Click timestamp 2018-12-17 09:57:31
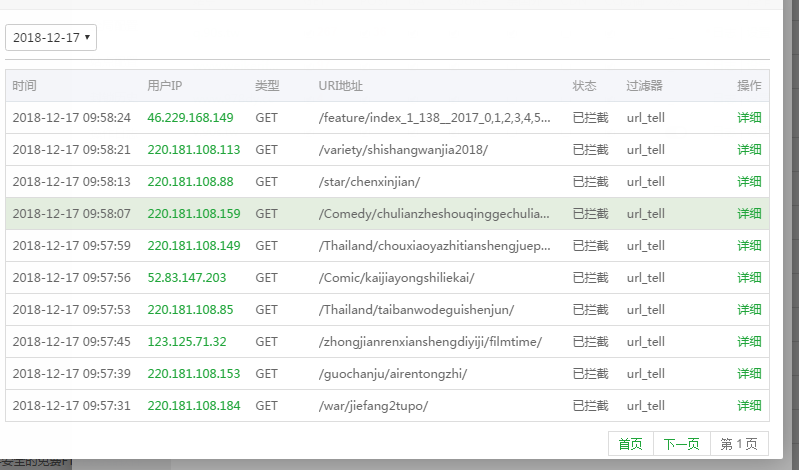Viewport: 799px width, 470px height. [x=72, y=406]
